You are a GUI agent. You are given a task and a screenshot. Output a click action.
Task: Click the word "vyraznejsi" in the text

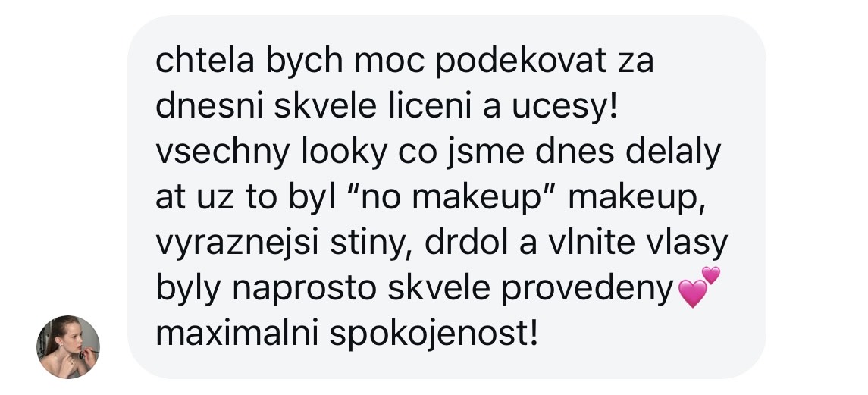point(237,245)
